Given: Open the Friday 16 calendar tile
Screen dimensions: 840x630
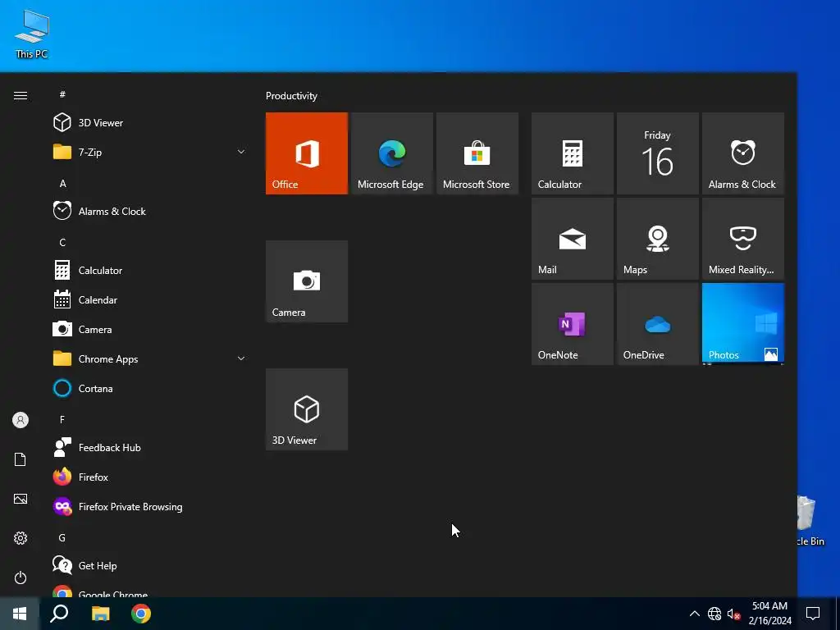Looking at the screenshot, I should [x=657, y=153].
